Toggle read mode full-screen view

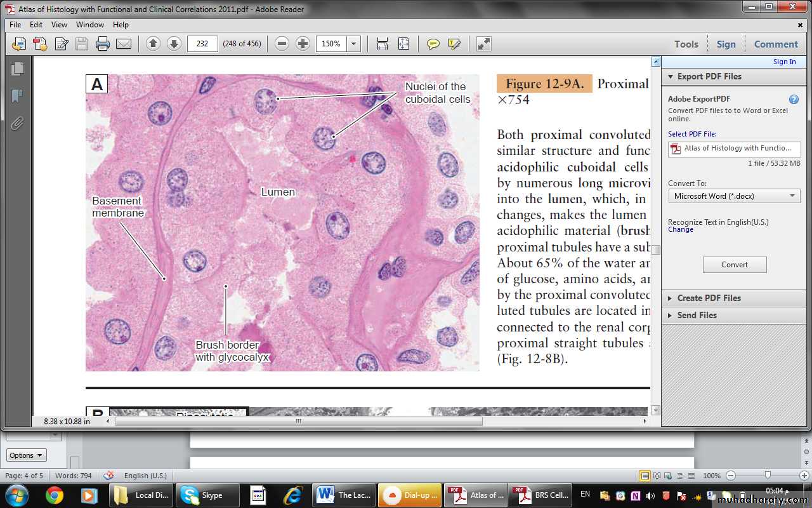(483, 44)
